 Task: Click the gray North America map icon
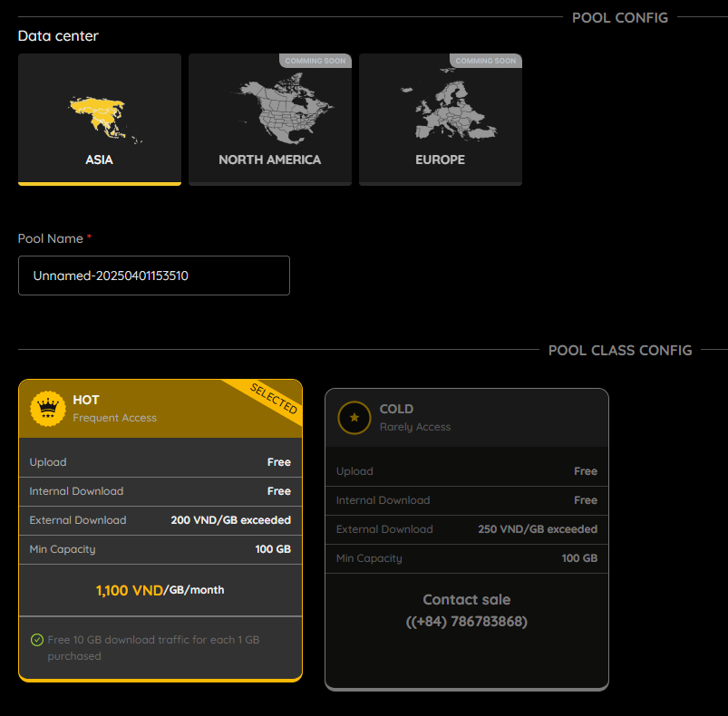click(281, 109)
